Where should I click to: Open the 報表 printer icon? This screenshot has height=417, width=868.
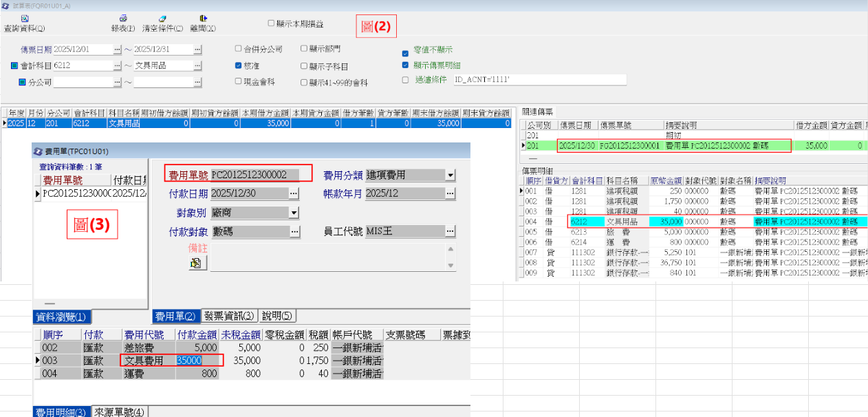(123, 19)
